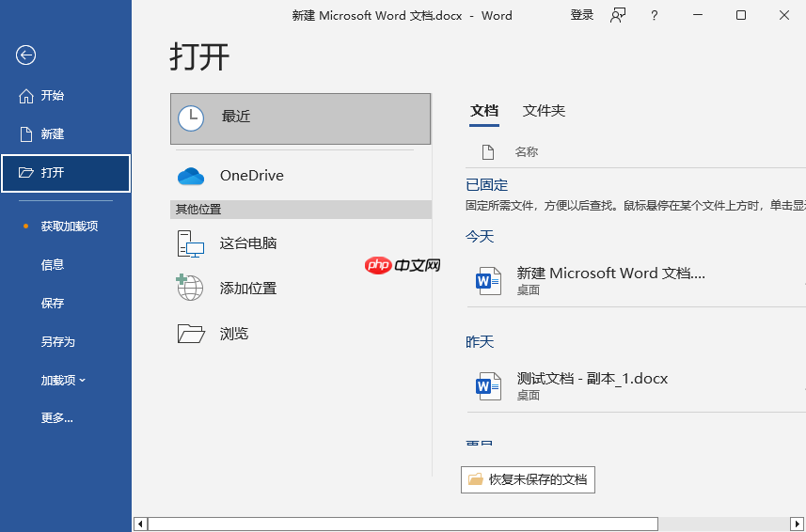
Task: Click Word icon of 测试文档 - 副本_1.docx
Action: 488,385
